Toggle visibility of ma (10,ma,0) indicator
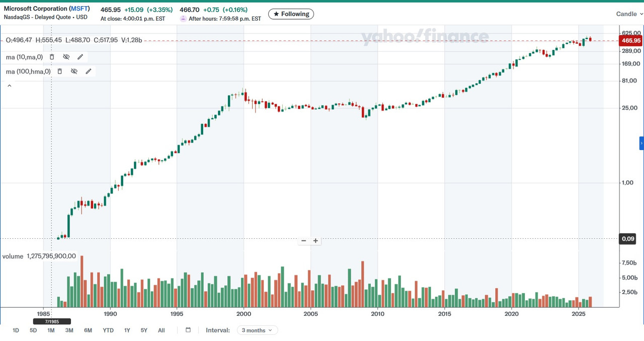The image size is (644, 341). pos(66,57)
